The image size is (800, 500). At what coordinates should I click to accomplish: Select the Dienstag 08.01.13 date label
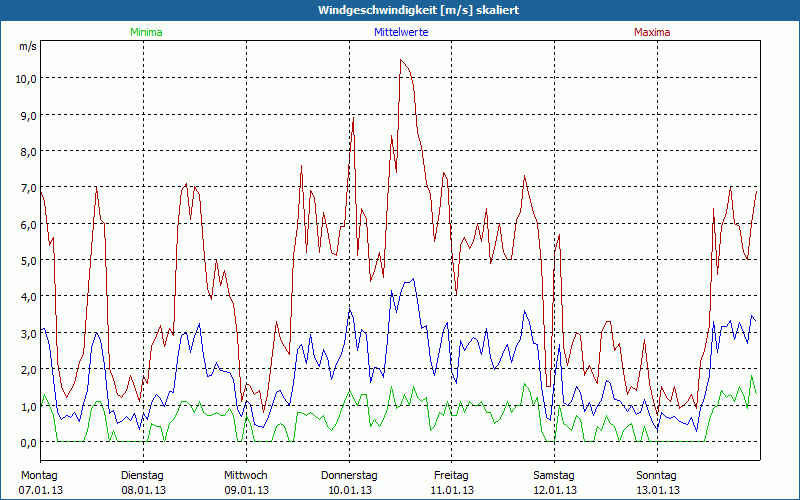click(x=142, y=483)
